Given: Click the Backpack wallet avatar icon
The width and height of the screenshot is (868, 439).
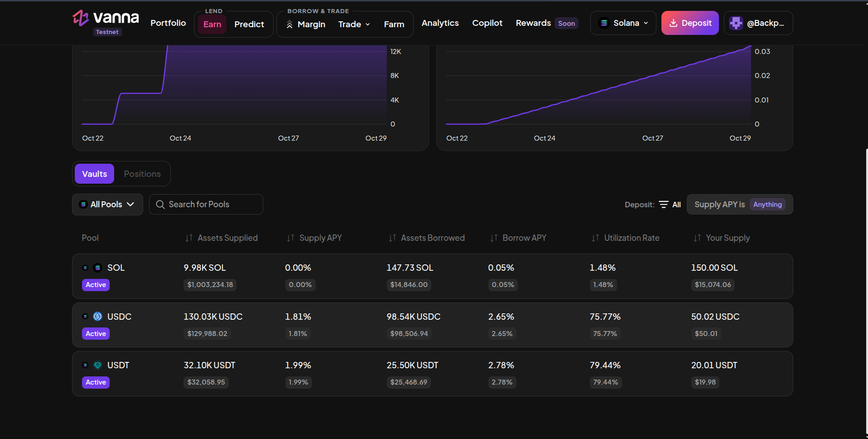Looking at the screenshot, I should pos(736,23).
